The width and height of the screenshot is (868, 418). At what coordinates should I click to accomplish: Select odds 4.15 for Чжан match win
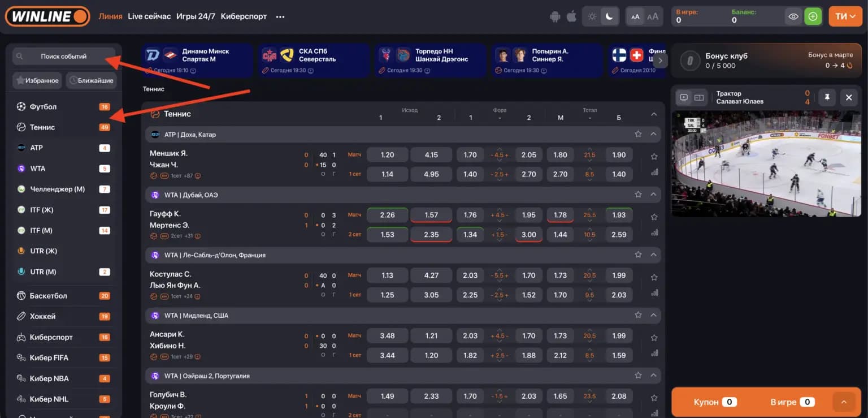coord(431,155)
